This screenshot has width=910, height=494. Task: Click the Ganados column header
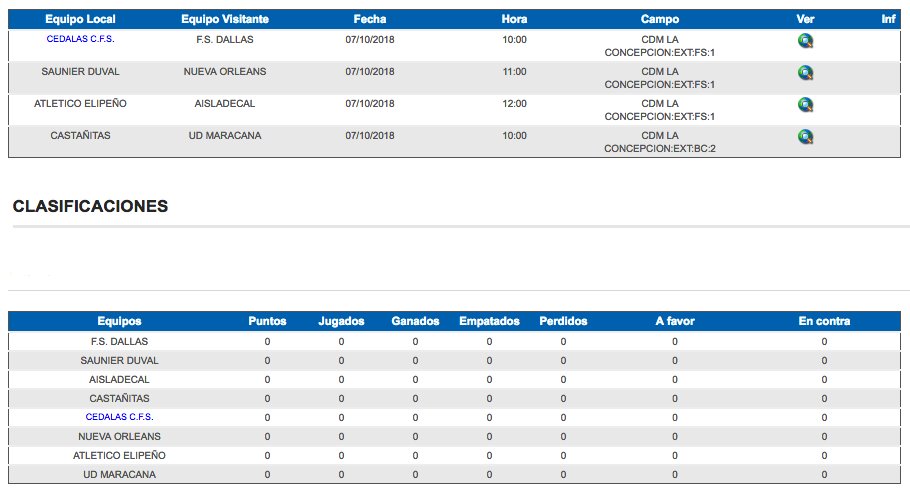[416, 321]
